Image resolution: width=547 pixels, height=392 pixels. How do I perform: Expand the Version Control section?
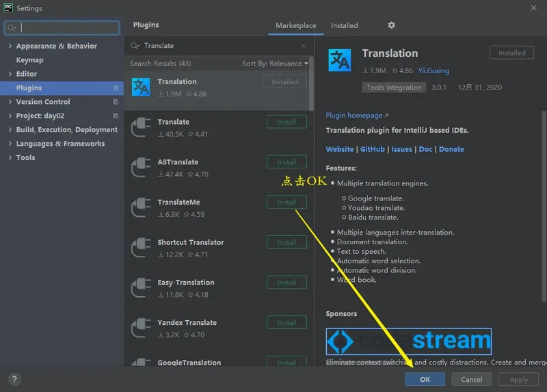pos(10,102)
